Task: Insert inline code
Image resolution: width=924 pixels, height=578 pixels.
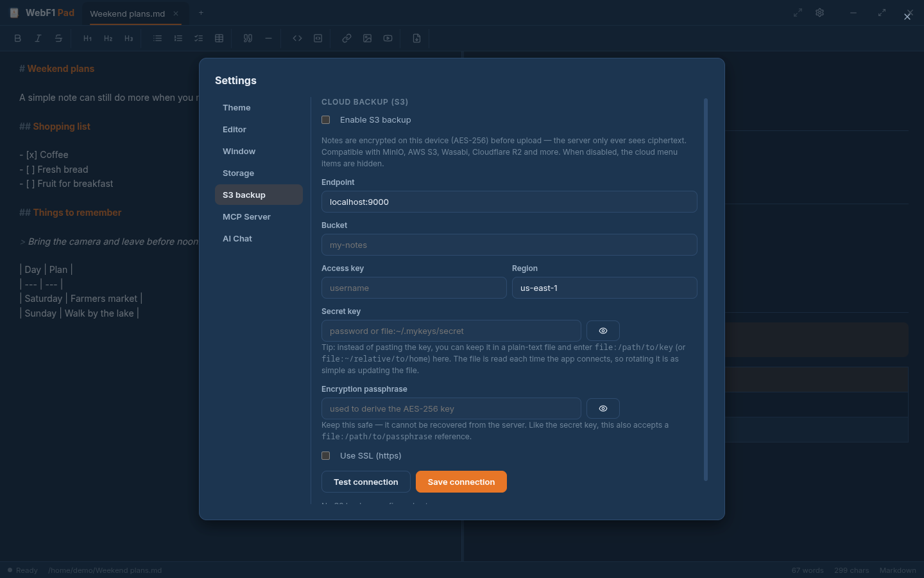Action: (298, 39)
